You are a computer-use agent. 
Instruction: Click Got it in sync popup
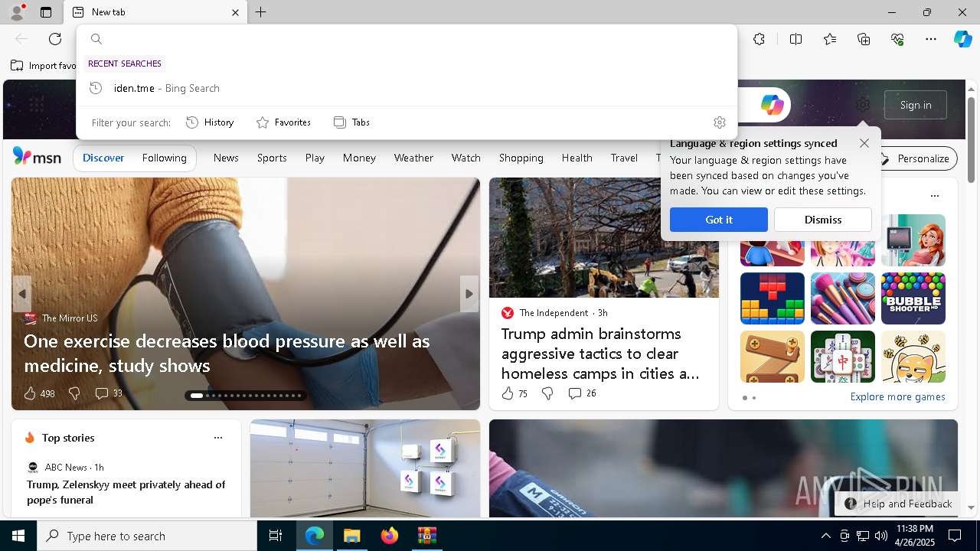click(x=718, y=220)
